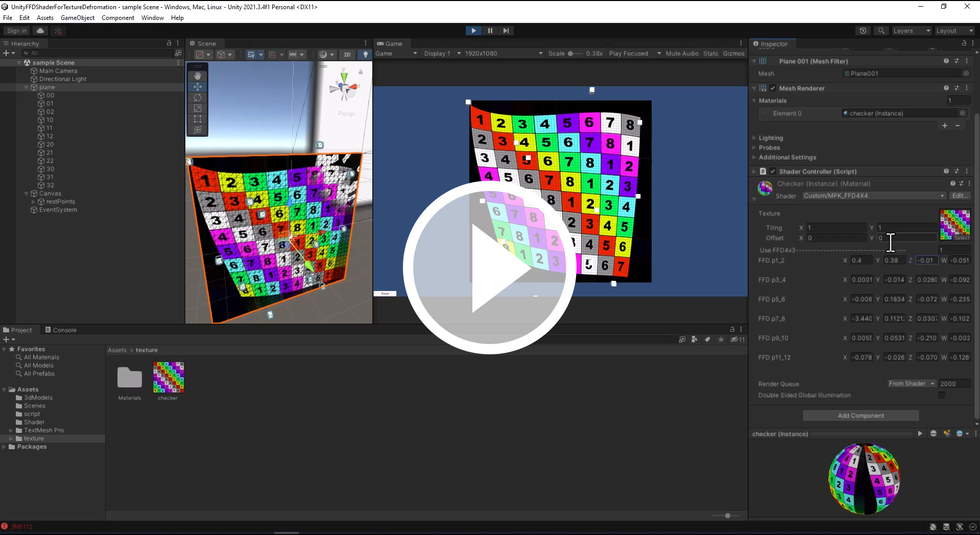This screenshot has height=535, width=980.
Task: Switch to the Project tab
Action: click(17, 330)
